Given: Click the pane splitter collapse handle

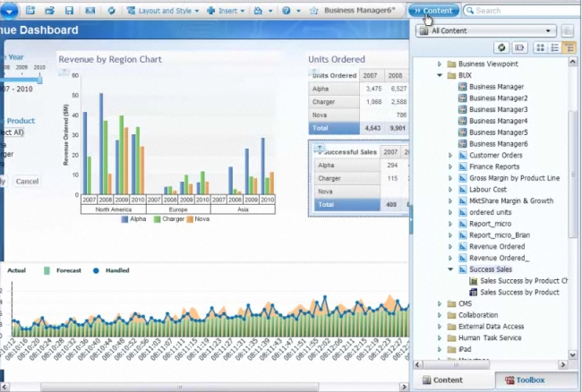Looking at the screenshot, I should 411,219.
